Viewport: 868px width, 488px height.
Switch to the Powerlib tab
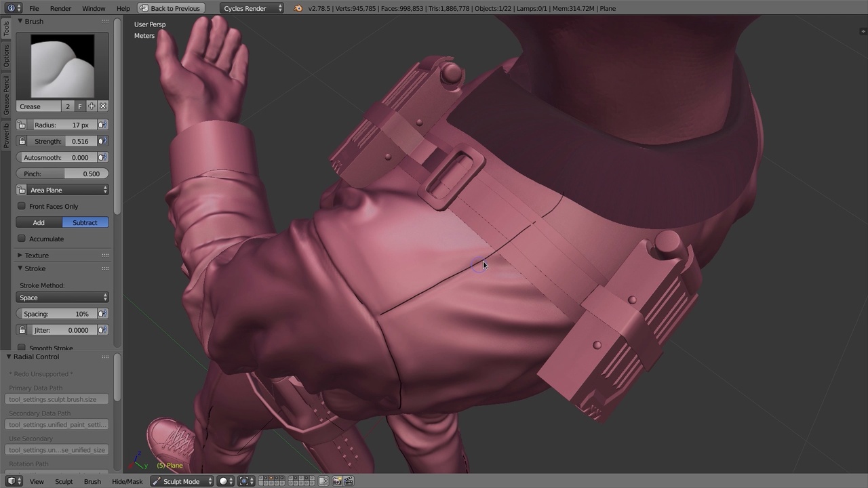(6, 136)
